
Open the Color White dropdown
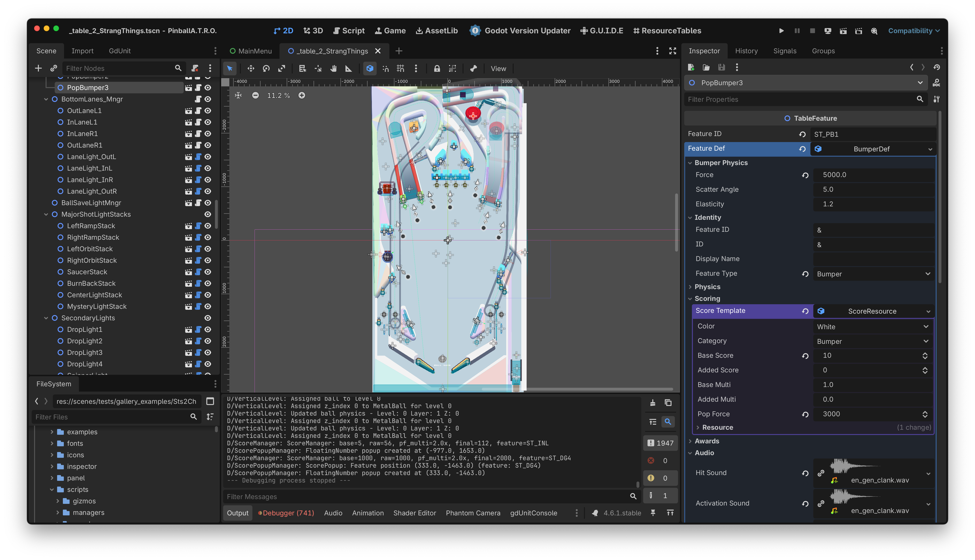(873, 327)
